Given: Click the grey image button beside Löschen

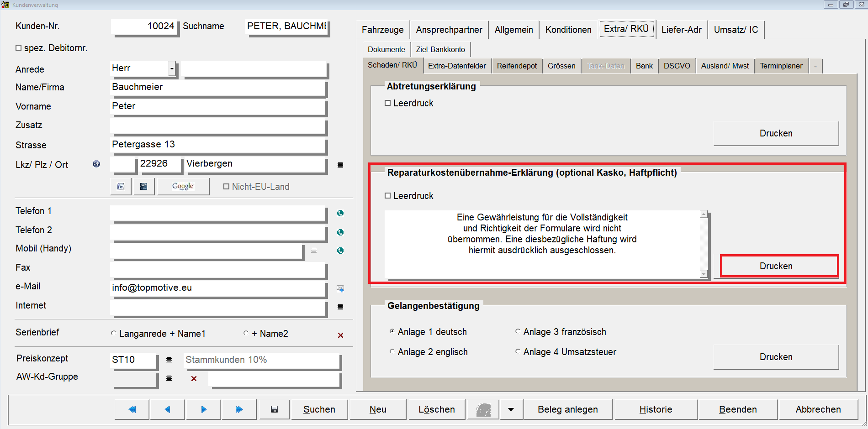Looking at the screenshot, I should [x=483, y=409].
